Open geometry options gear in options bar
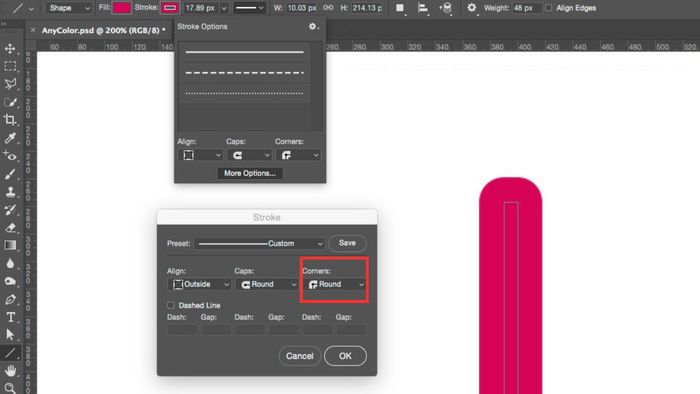This screenshot has height=394, width=700. point(471,8)
